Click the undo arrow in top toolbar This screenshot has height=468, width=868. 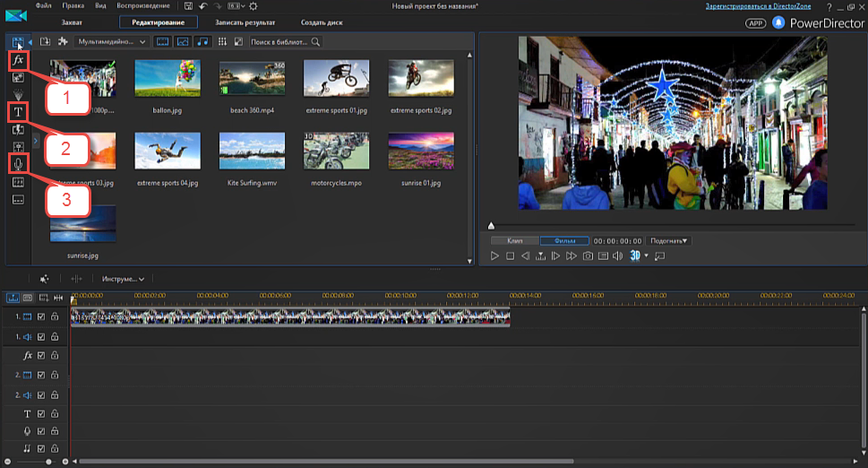pos(203,6)
